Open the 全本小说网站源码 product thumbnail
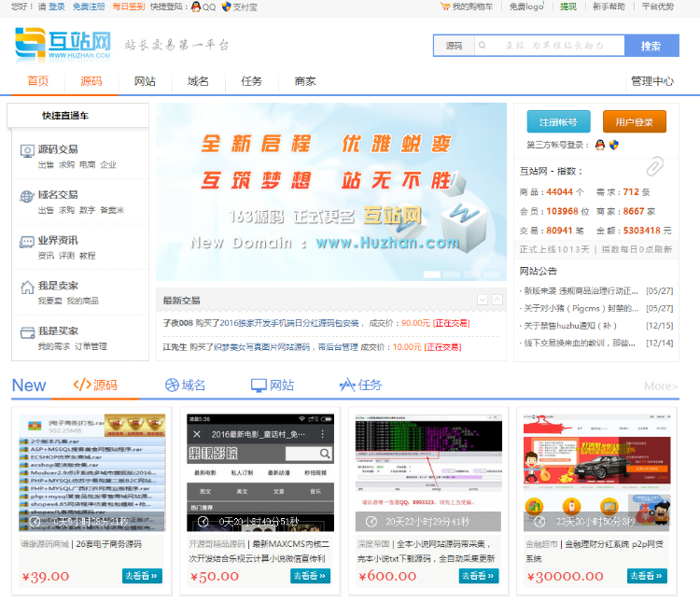The width and height of the screenshot is (700, 603). point(428,472)
